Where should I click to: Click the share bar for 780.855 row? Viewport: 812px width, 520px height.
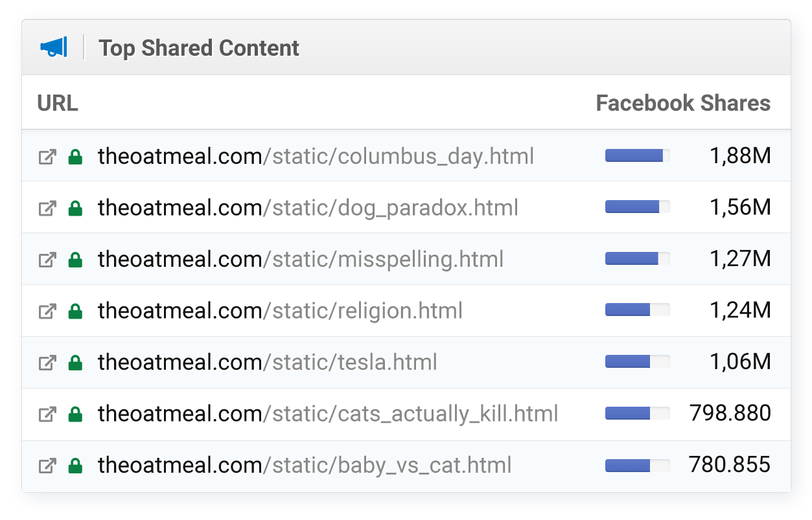click(637, 466)
